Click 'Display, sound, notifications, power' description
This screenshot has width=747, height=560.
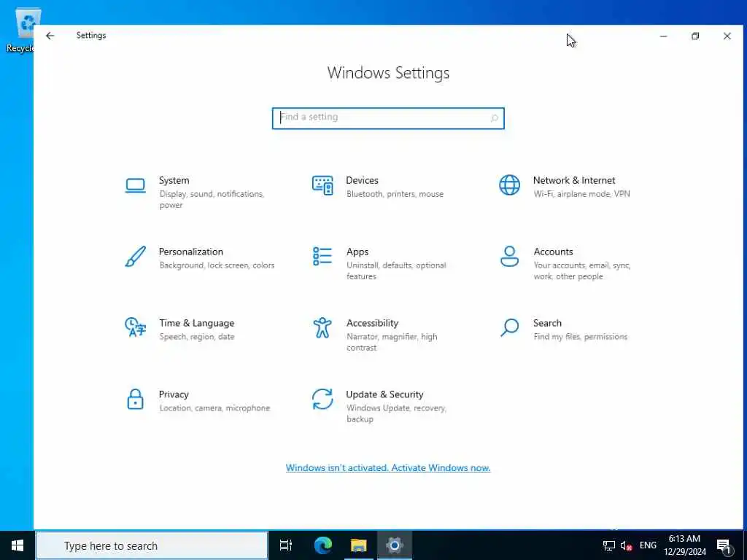coord(212,200)
